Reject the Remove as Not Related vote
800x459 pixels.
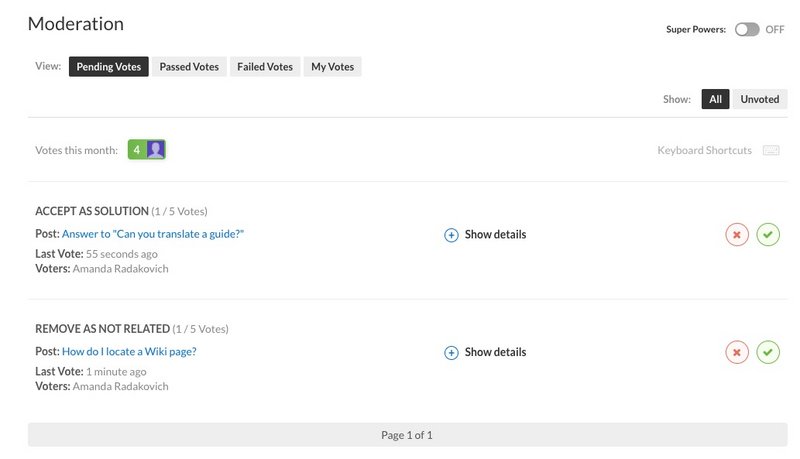737,352
